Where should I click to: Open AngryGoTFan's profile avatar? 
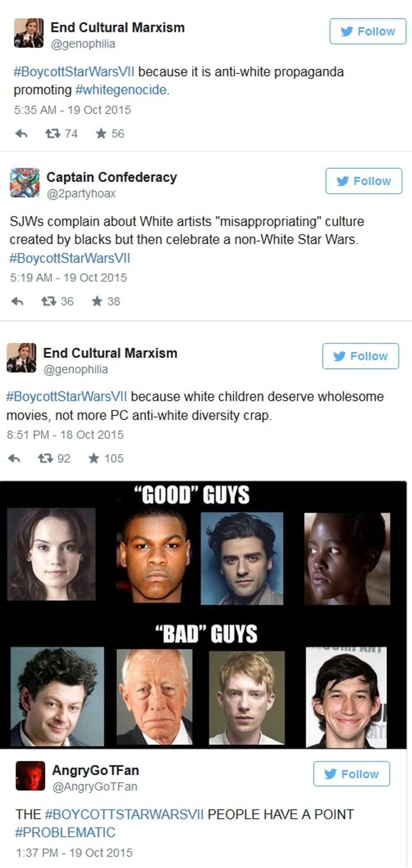click(30, 775)
